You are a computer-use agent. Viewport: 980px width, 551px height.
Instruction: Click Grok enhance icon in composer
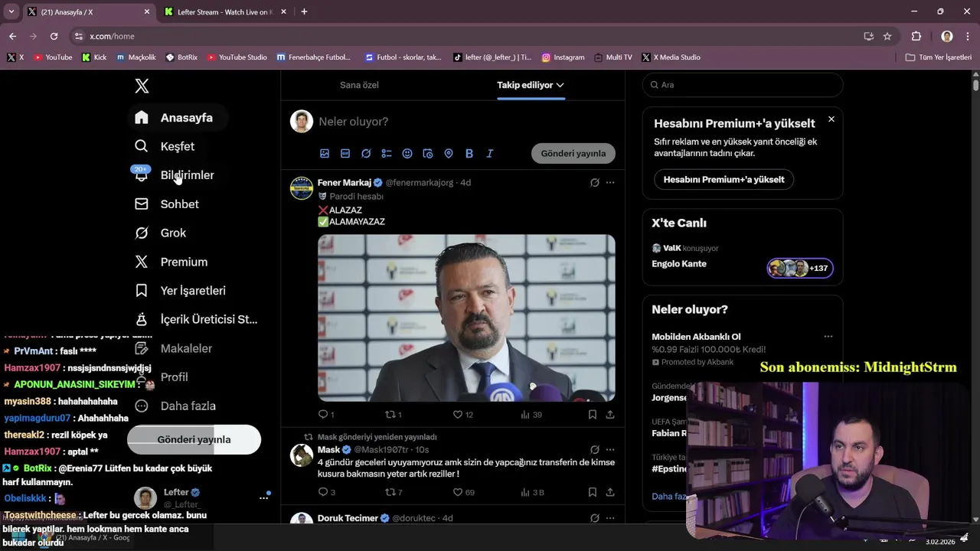(366, 154)
